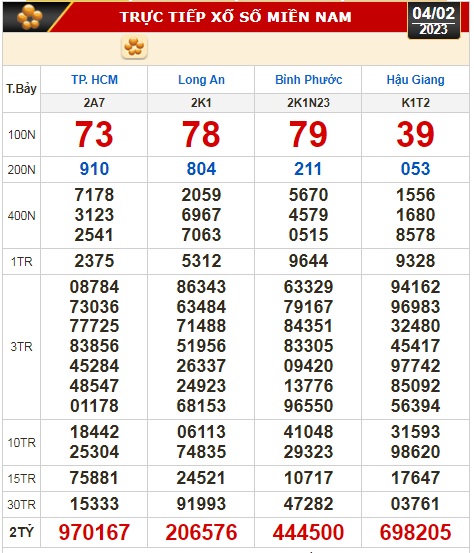Click the number 18442
This screenshot has width=474, height=553.
coord(94,432)
